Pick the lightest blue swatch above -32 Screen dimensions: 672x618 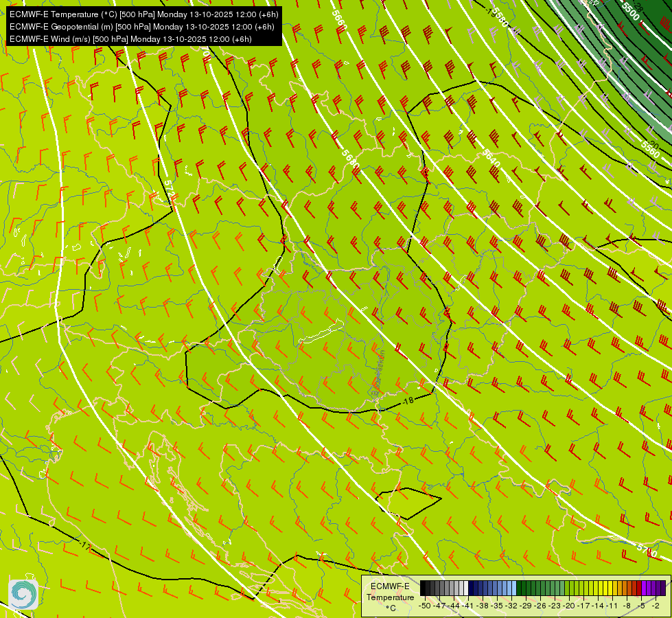tap(514, 588)
